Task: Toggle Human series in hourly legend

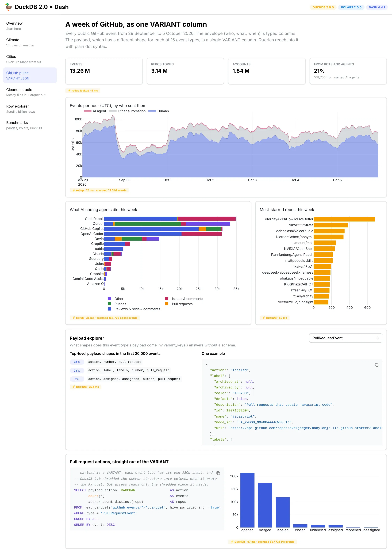Action: [x=159, y=111]
